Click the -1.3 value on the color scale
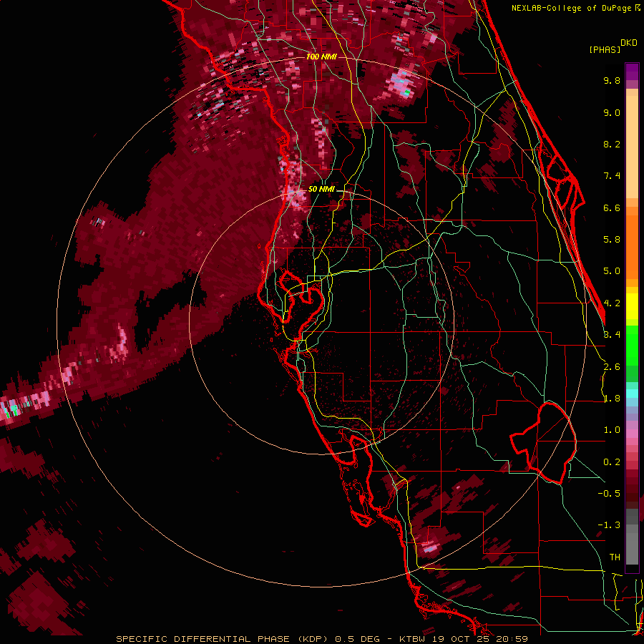Viewport: 644px width, 644px height. [x=609, y=525]
